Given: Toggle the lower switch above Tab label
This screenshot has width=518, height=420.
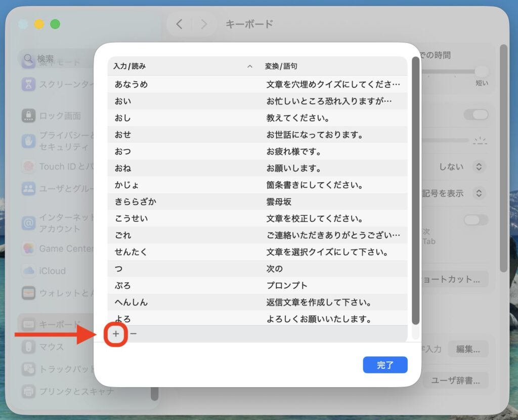Looking at the screenshot, I should coord(476,220).
